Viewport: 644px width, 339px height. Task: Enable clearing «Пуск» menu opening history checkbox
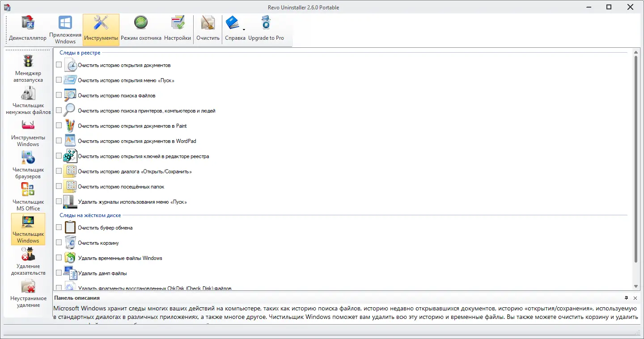pos(59,80)
